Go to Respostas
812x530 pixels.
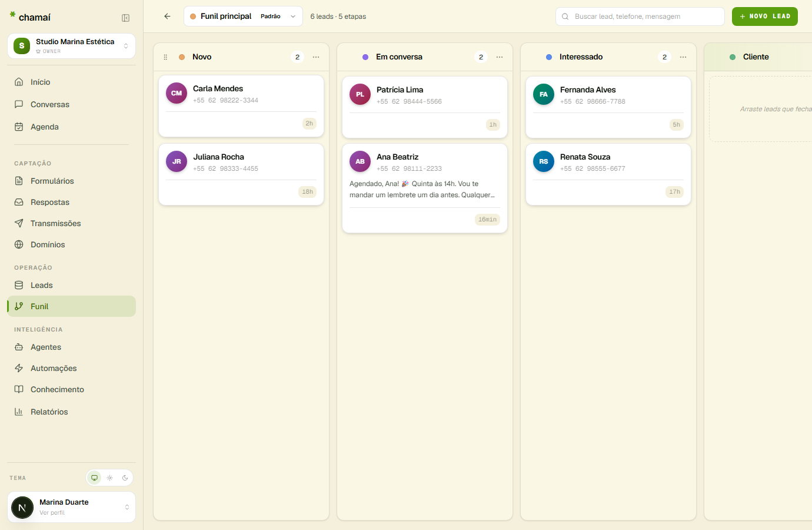[x=72, y=202]
